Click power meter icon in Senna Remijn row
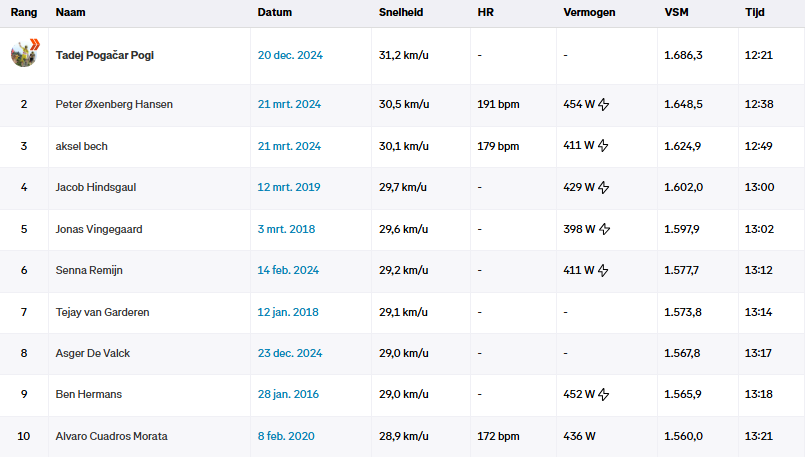 click(x=604, y=270)
